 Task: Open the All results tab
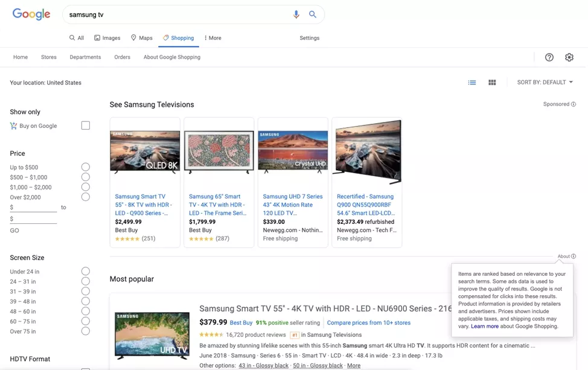click(77, 38)
